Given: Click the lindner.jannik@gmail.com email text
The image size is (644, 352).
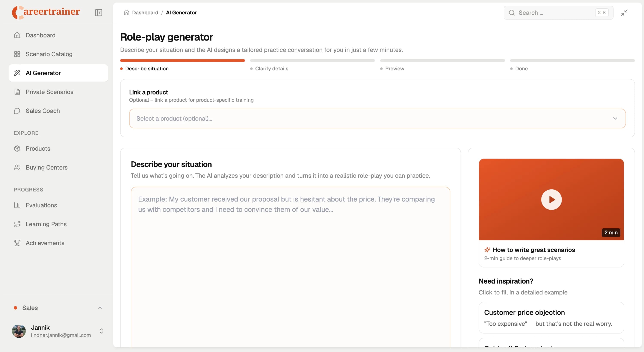Looking at the screenshot, I should point(61,335).
